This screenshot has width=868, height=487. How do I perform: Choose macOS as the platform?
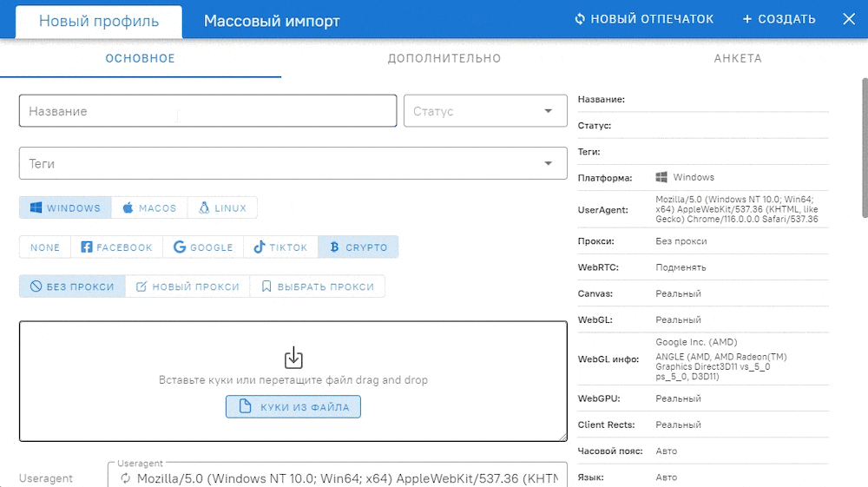[x=149, y=208]
